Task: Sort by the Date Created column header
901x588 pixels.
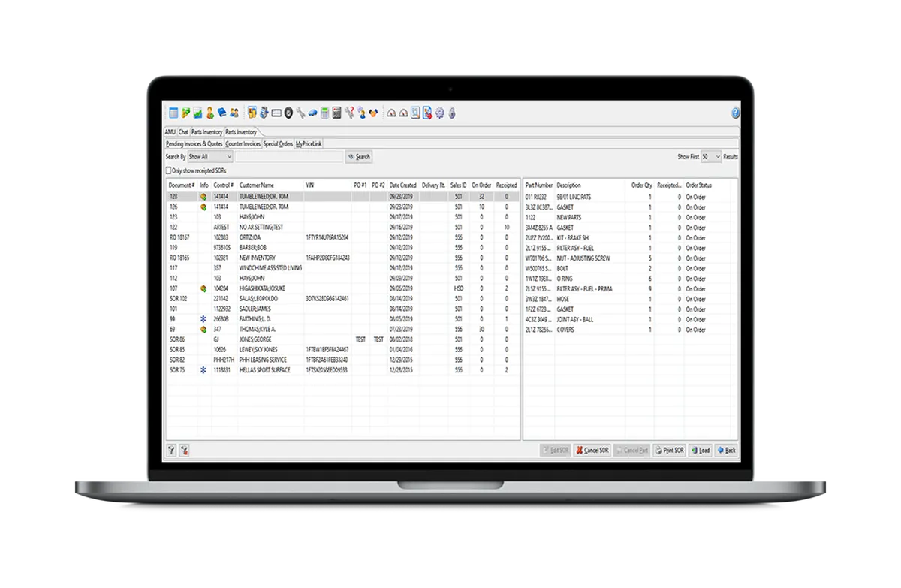Action: coord(403,185)
